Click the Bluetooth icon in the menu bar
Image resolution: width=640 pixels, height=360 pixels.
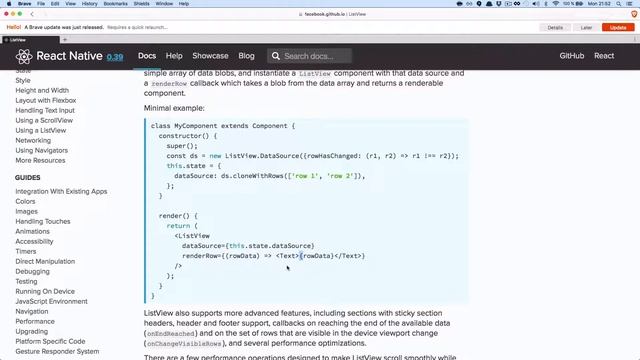click(546, 4)
